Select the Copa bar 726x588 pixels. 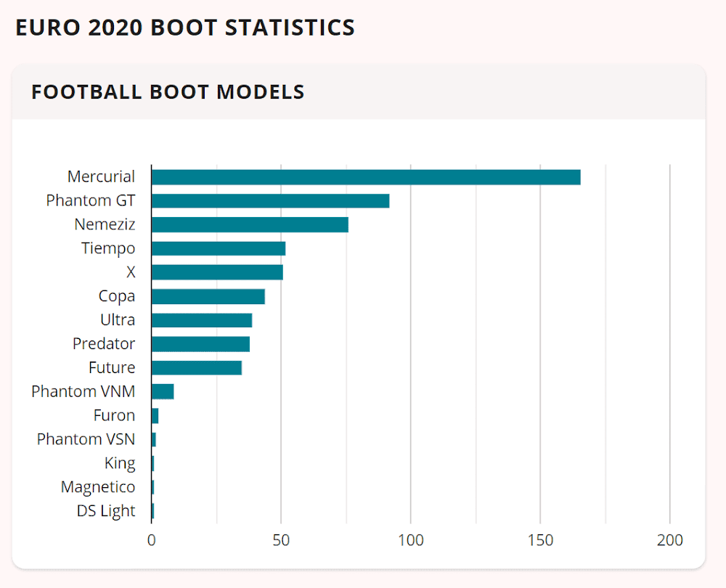(208, 296)
